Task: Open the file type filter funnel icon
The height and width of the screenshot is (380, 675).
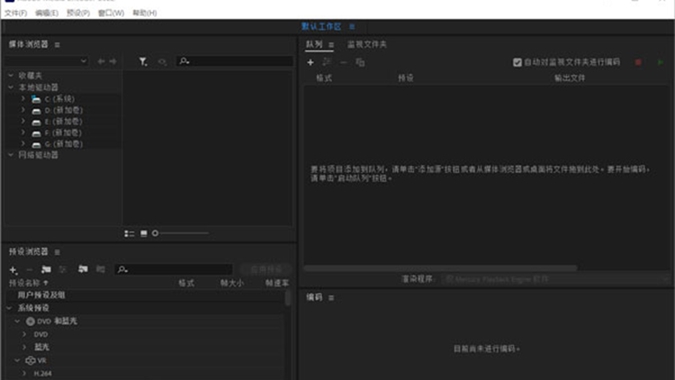Action: pos(143,62)
